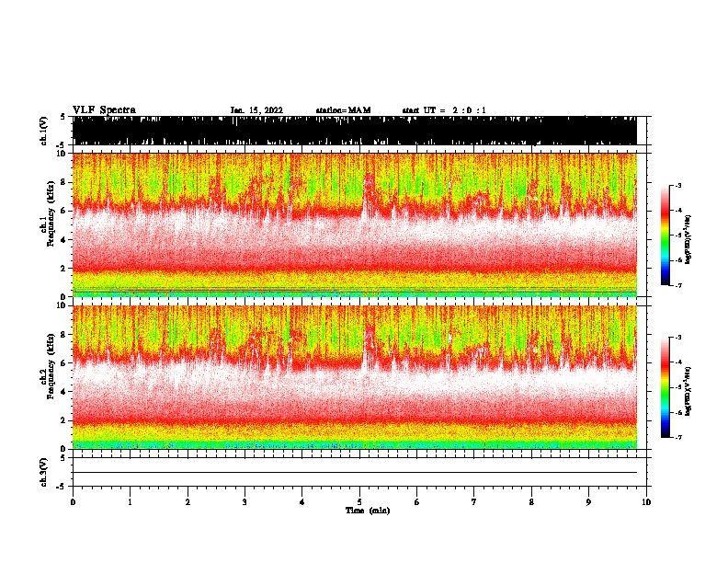
Task: Click time-axis tick label "3"
Action: click(245, 502)
